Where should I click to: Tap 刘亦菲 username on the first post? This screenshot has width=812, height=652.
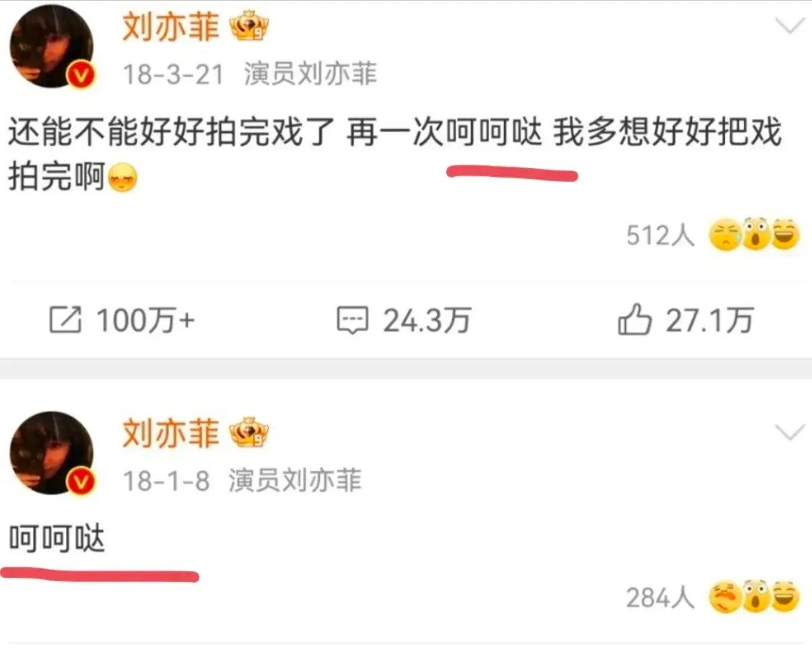click(171, 27)
